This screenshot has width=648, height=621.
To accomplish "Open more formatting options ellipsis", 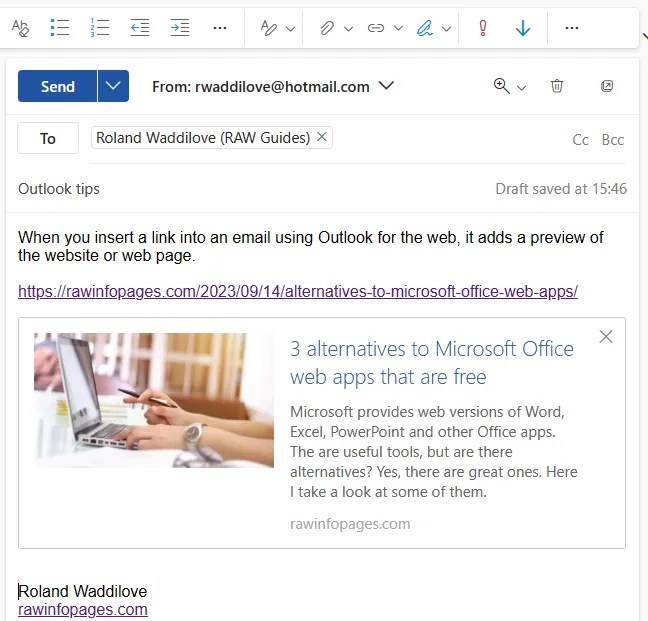I will tap(220, 28).
